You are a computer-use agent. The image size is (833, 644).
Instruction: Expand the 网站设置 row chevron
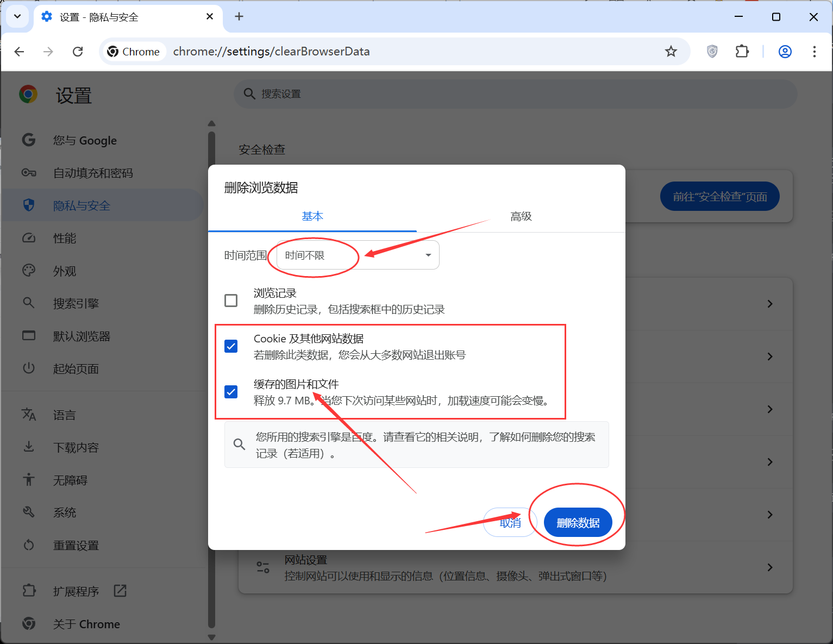click(x=770, y=567)
